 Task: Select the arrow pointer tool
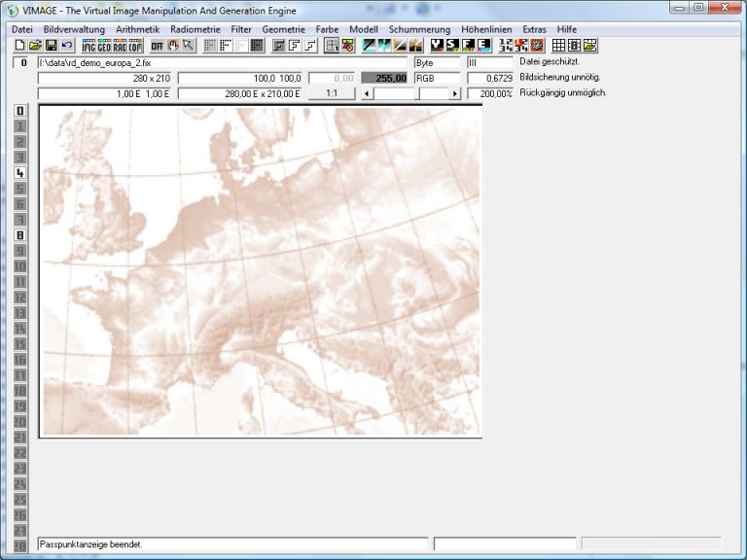point(189,46)
